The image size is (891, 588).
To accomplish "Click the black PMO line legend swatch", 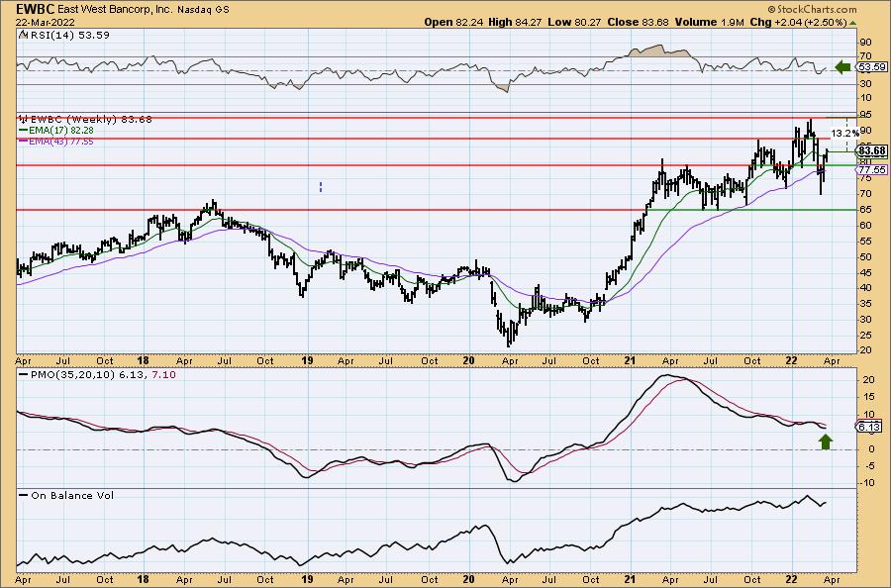I will tap(24, 375).
